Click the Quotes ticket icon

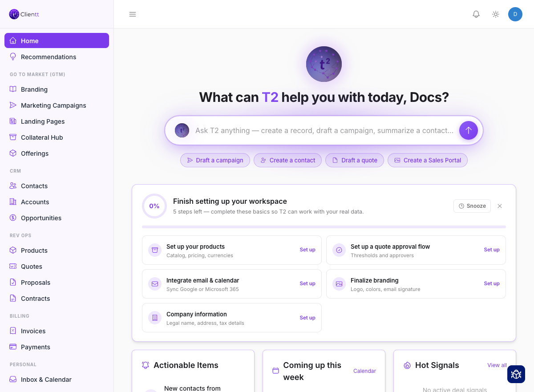pos(13,266)
